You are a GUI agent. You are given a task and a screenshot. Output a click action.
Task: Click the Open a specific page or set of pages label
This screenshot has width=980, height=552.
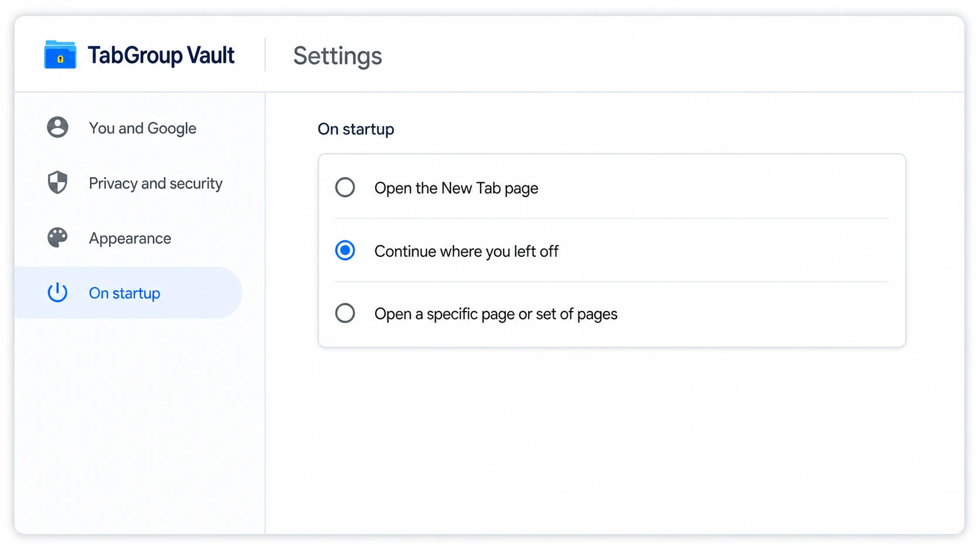pos(496,314)
